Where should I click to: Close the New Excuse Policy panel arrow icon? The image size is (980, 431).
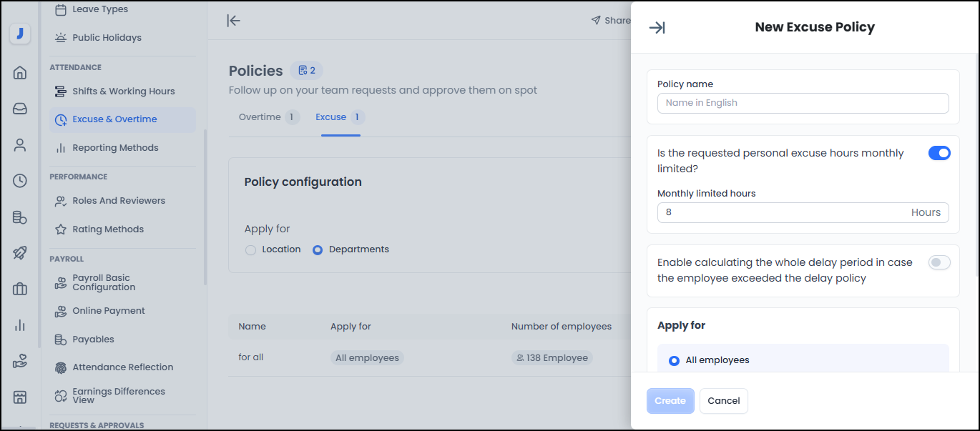point(657,27)
